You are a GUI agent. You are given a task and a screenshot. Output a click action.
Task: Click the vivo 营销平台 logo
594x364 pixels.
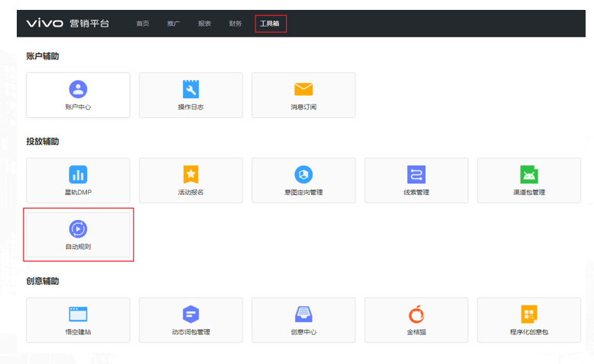(68, 23)
